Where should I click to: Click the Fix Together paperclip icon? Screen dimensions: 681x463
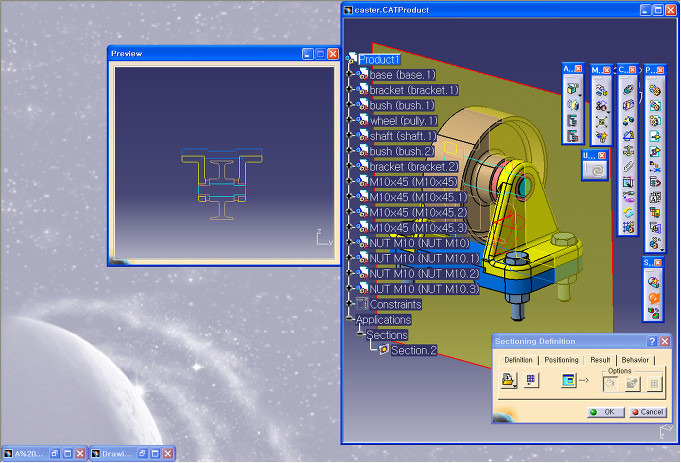tap(628, 166)
